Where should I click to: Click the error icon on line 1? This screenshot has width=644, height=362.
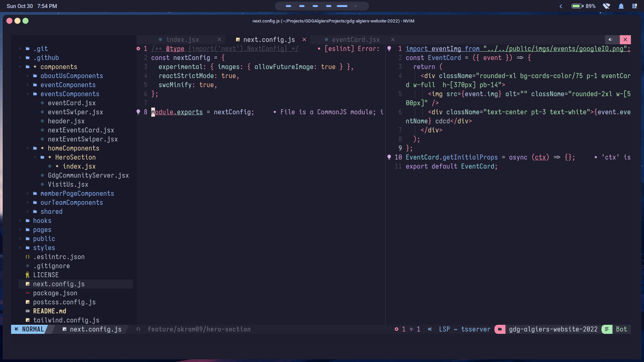pyautogui.click(x=138, y=49)
